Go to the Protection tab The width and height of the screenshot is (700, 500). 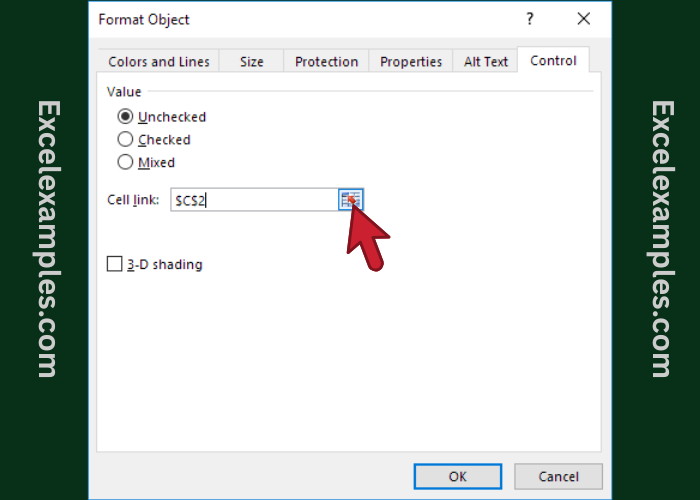coord(326,62)
